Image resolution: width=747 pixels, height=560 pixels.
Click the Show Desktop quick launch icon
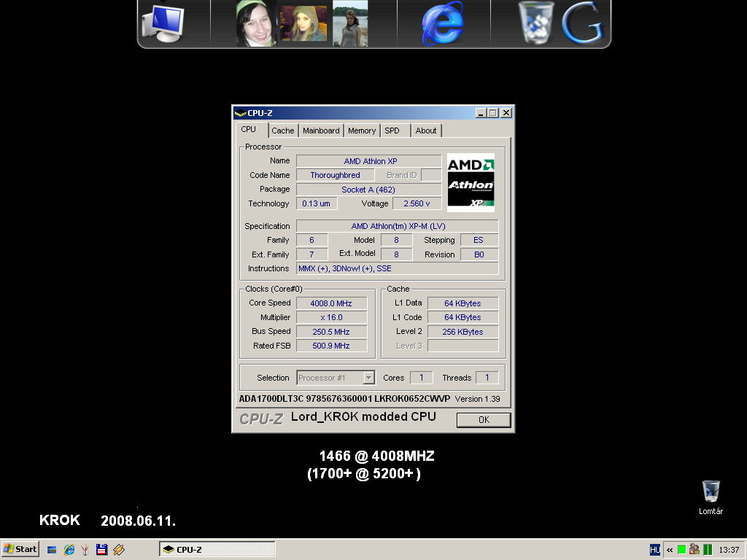(x=52, y=550)
